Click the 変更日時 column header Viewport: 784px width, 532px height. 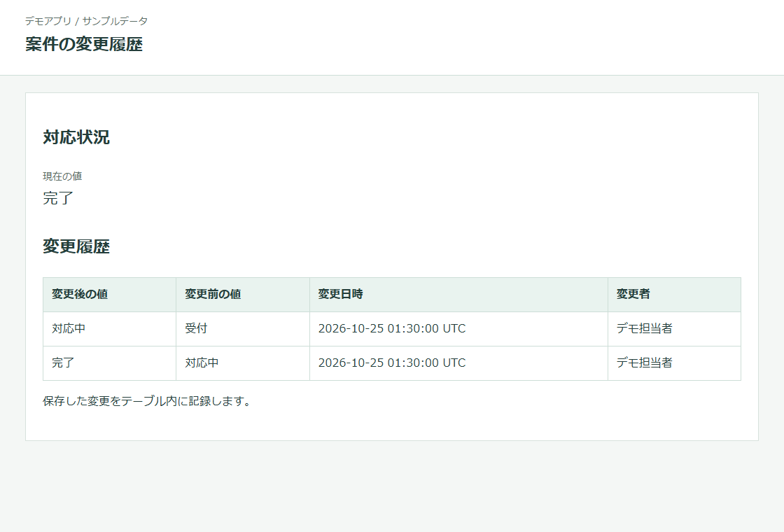(x=459, y=295)
